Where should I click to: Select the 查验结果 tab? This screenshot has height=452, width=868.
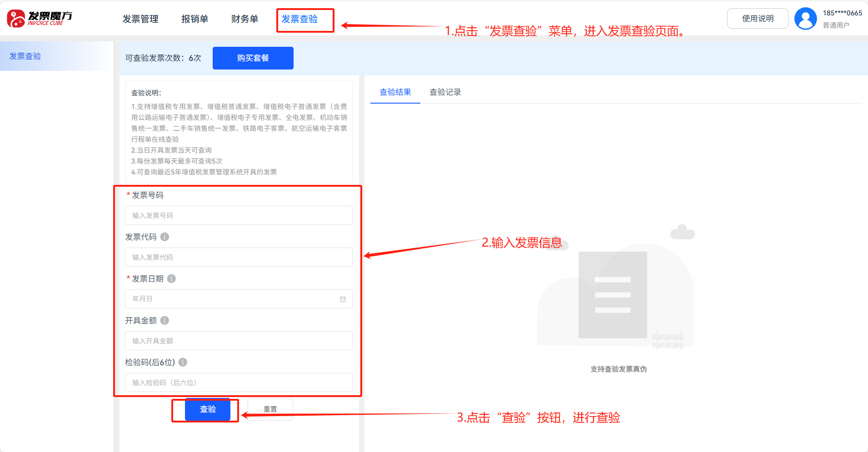395,92
